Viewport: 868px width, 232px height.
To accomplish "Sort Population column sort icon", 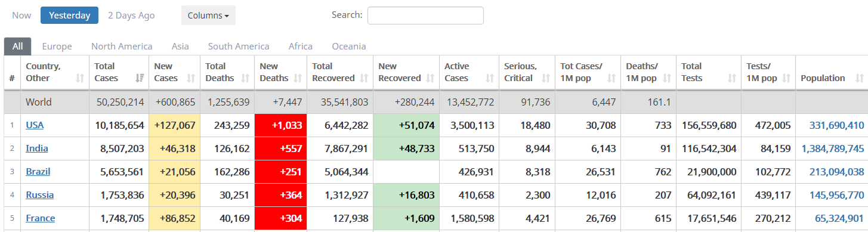I will pyautogui.click(x=859, y=78).
